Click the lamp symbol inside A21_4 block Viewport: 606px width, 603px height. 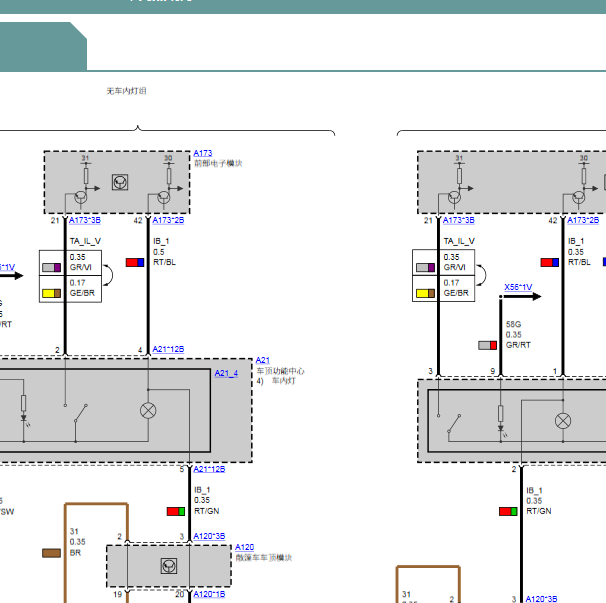point(148,411)
